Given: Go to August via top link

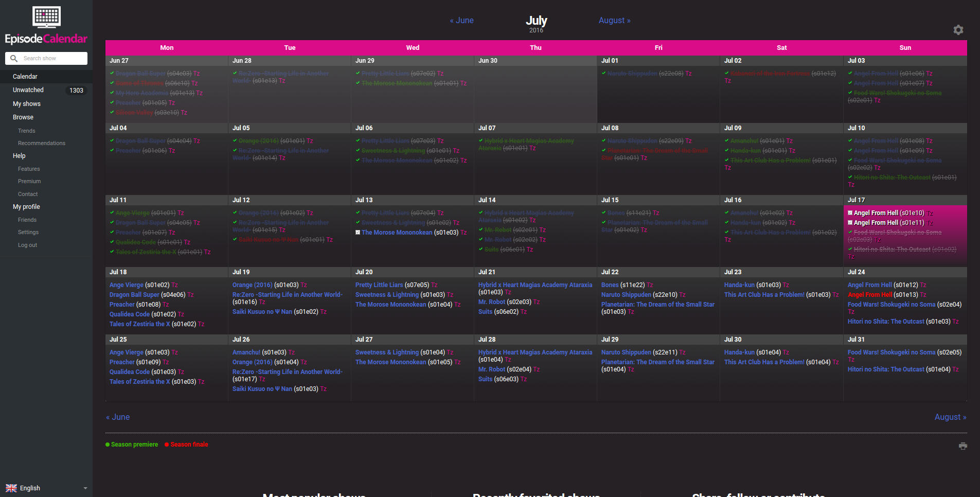Looking at the screenshot, I should pos(614,21).
